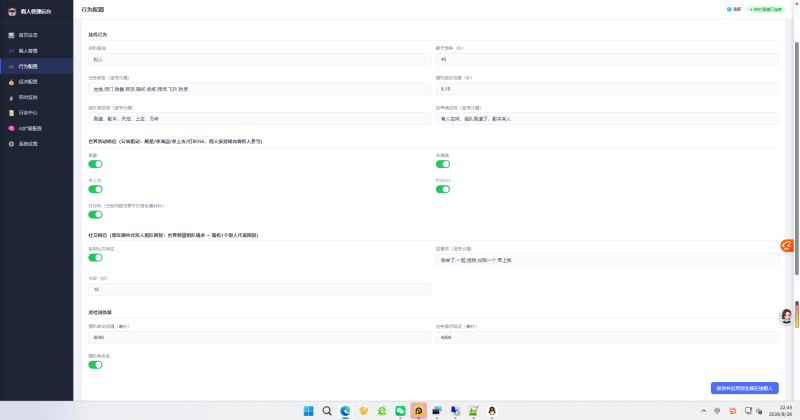This screenshot has height=420, width=800.
Task: Open the QQ penguin taskbar icon
Action: point(492,411)
